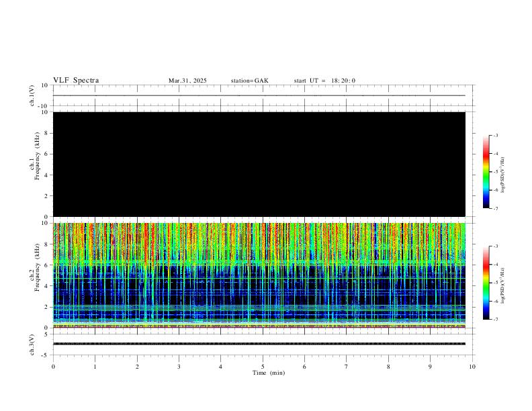
Task: Click the 'station=GAK' label
Action: click(249, 81)
